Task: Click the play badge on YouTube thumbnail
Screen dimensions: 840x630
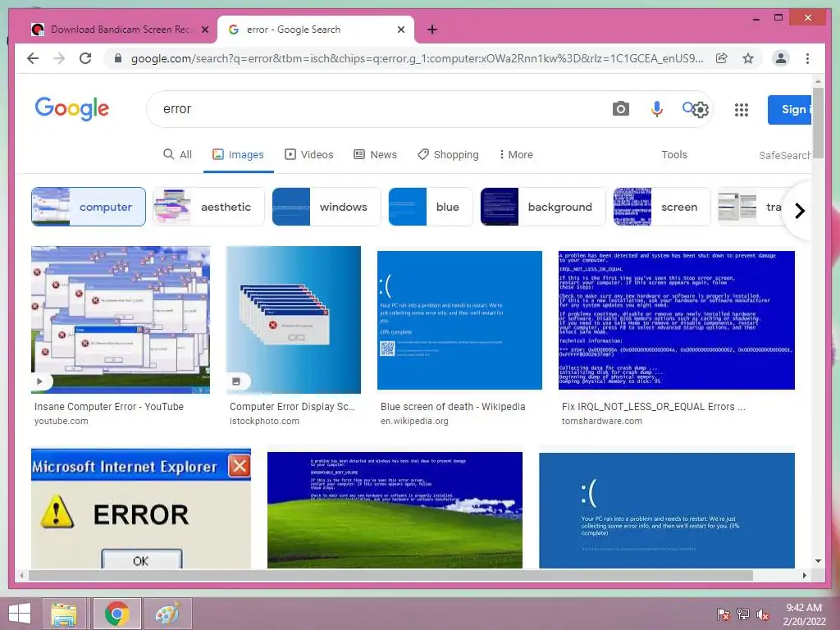Action: [x=41, y=381]
